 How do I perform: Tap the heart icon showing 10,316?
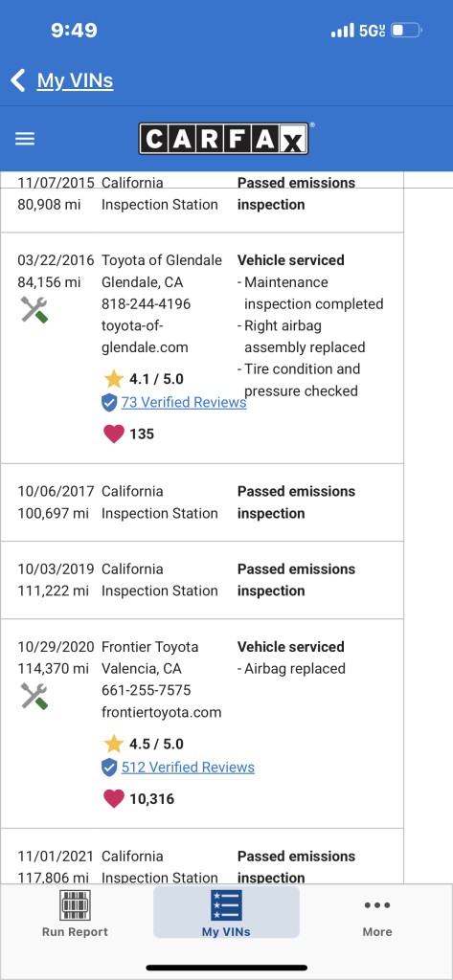pyautogui.click(x=113, y=799)
